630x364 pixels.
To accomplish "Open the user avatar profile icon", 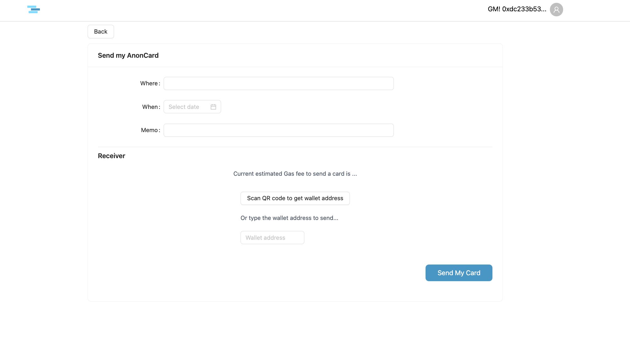I will click(x=556, y=9).
